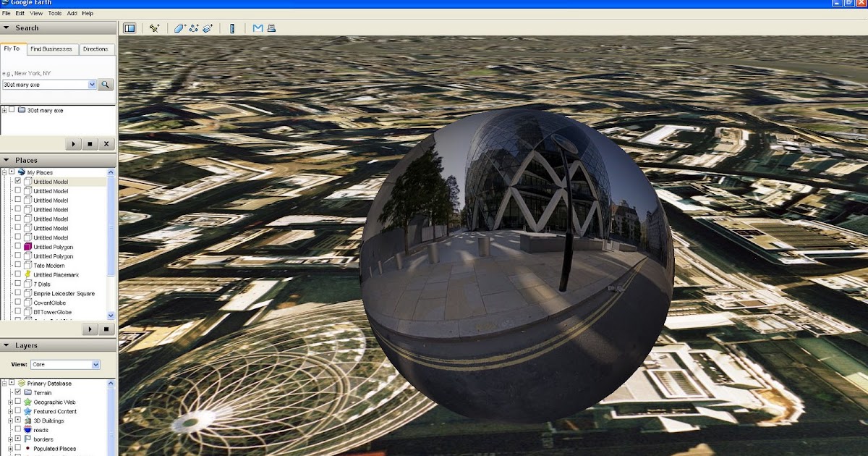Click the Add Placemark pushpin icon
Viewport: 868px width, 456px height.
click(x=154, y=28)
